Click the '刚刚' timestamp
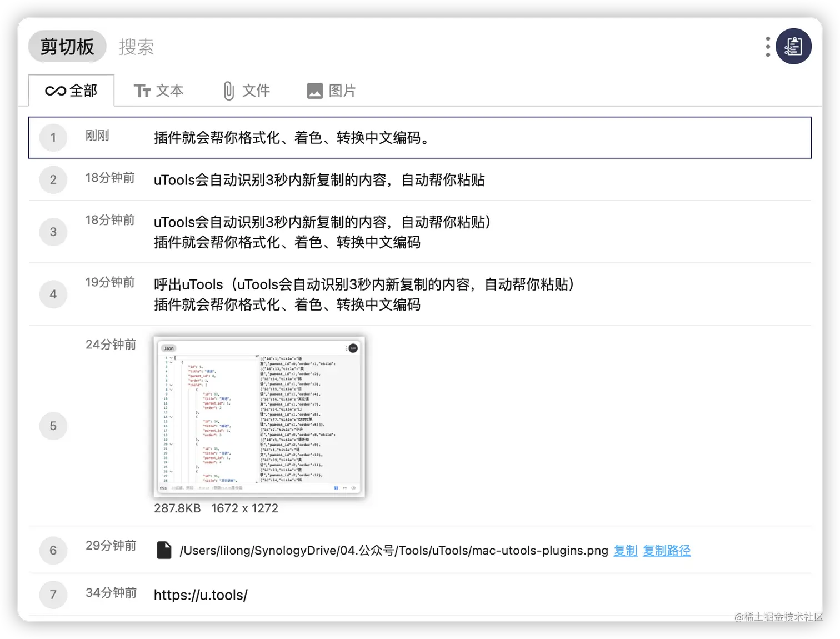 (97, 136)
